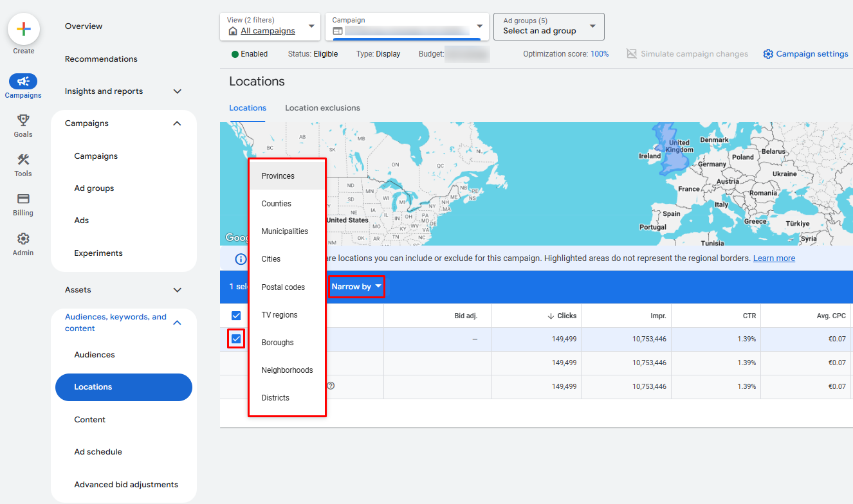Select Locations in the sidebar
The image size is (853, 504).
point(124,387)
